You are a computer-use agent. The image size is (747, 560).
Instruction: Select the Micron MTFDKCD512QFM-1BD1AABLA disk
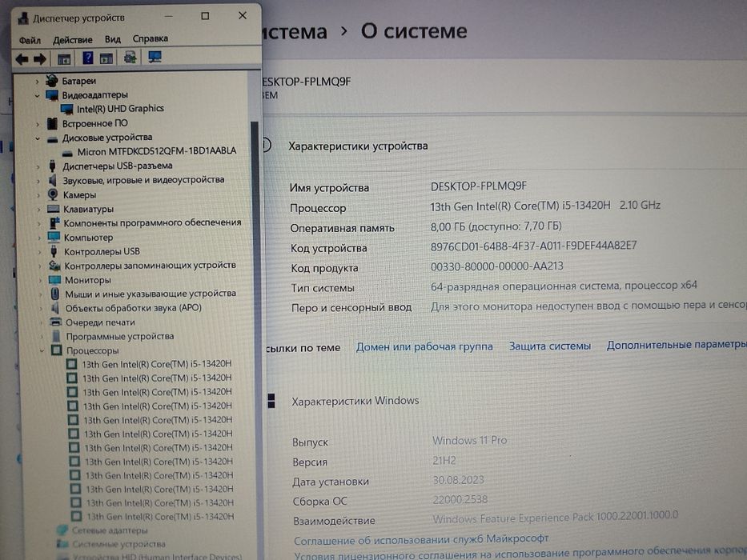click(157, 151)
